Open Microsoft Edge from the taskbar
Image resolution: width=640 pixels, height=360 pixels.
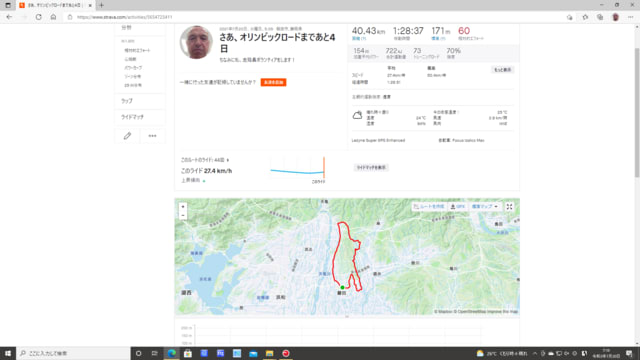171,353
